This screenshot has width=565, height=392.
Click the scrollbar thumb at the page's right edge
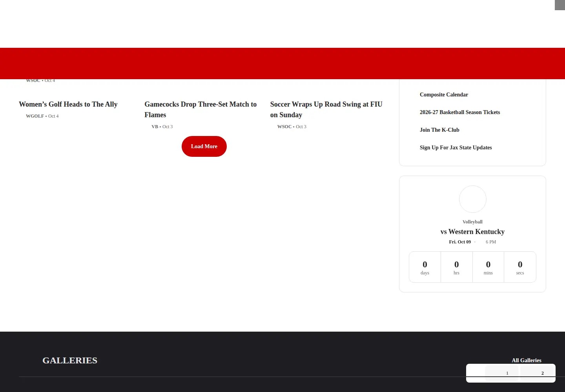pos(560,5)
